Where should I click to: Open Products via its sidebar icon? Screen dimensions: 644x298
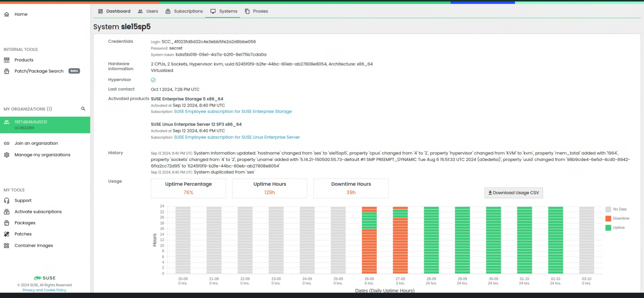[x=6, y=60]
